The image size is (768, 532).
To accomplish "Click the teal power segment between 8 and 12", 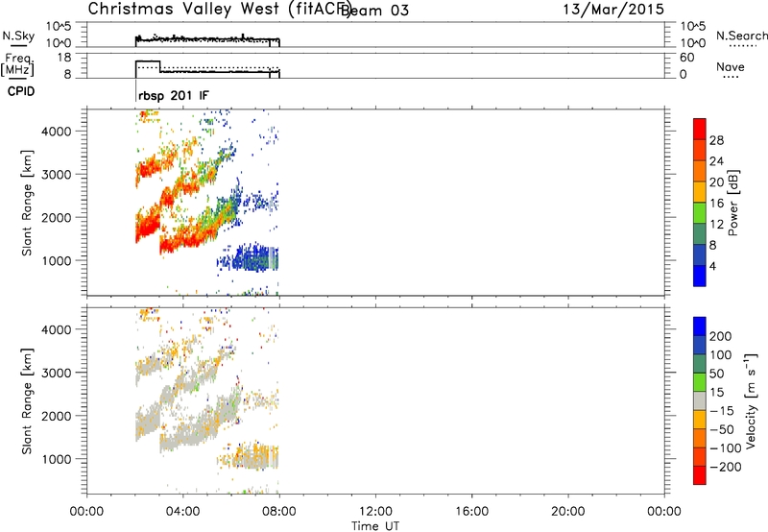I will pos(700,234).
